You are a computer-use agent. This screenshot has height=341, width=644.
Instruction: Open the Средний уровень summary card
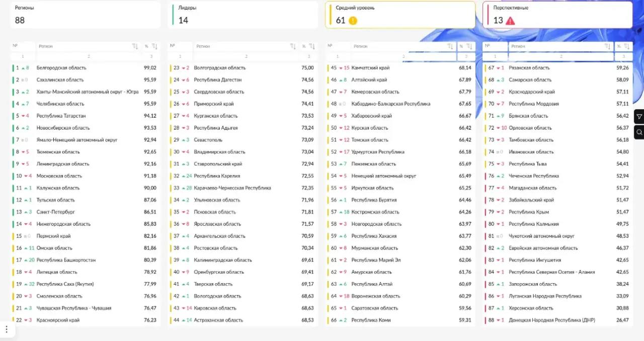[x=400, y=15]
